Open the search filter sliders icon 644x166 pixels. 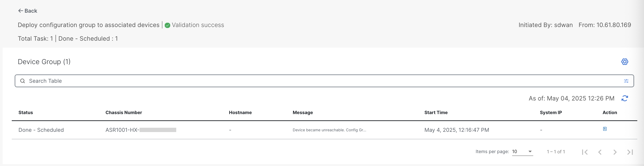click(626, 81)
